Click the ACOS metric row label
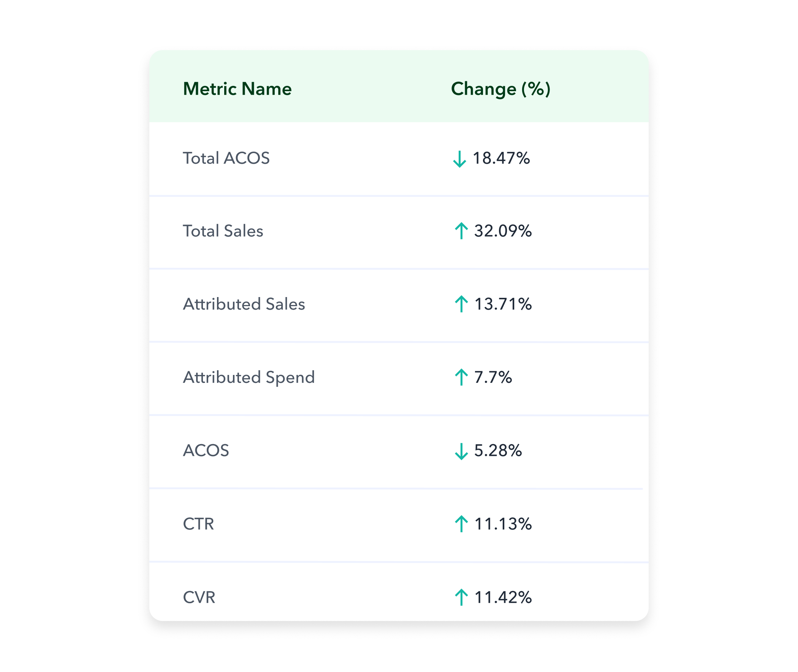The width and height of the screenshot is (798, 672). [206, 450]
